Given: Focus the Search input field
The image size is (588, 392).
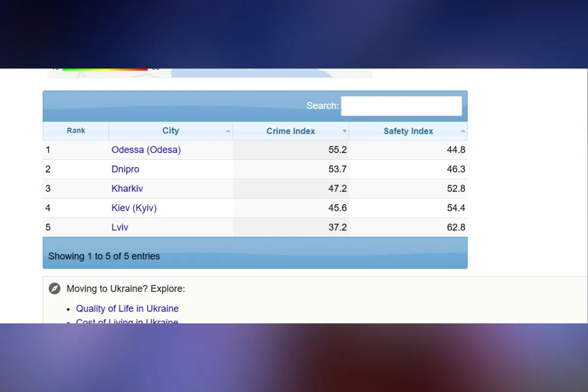Looking at the screenshot, I should click(401, 106).
